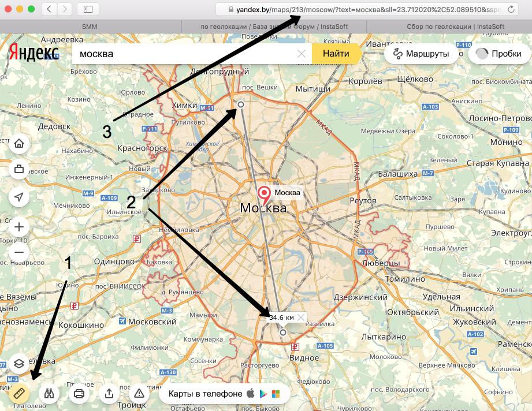Click the M-9 road shield
This screenshot has width=532, height=411.
click(88, 193)
